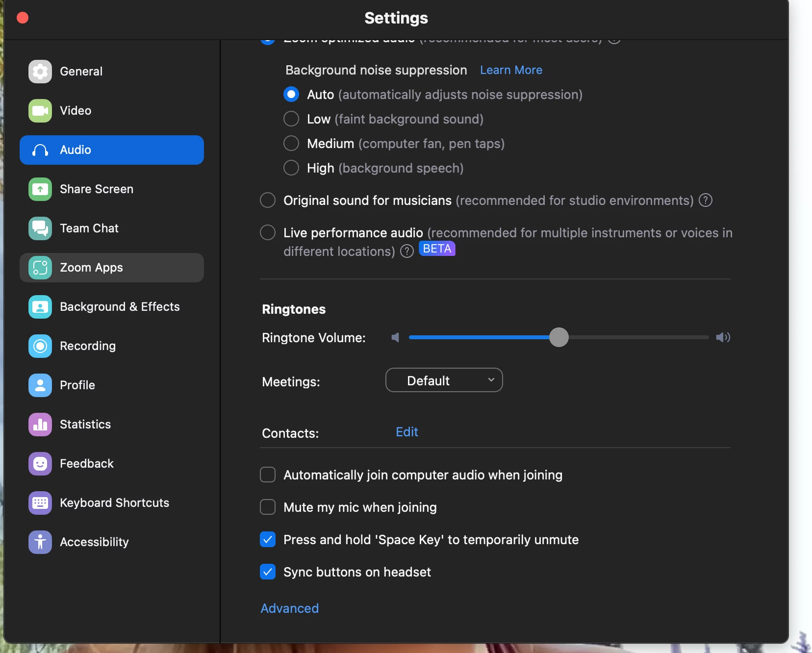Open Team Chat settings
Image resolution: width=812 pixels, height=653 pixels.
point(112,228)
